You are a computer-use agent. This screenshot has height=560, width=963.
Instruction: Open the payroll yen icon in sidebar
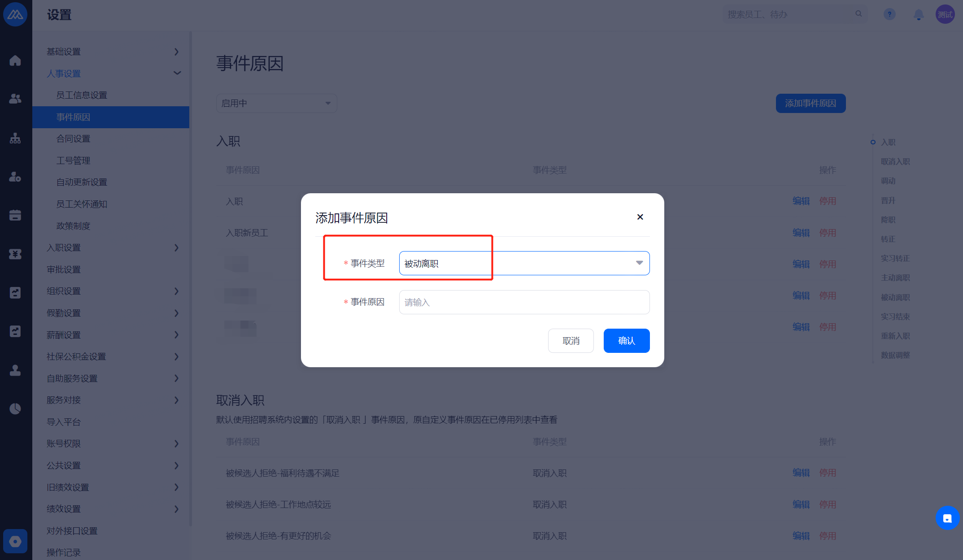coord(15,254)
